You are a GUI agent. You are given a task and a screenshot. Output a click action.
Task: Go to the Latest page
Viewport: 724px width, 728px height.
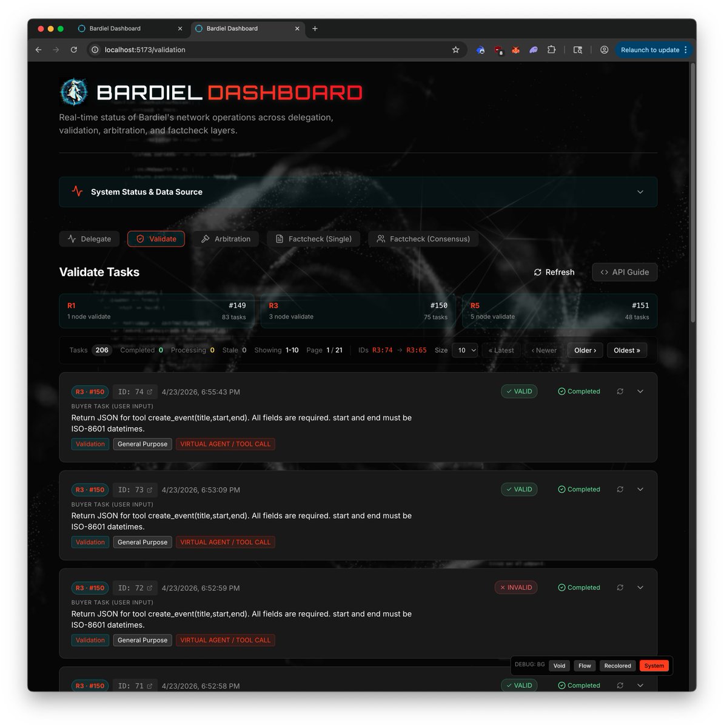point(501,350)
